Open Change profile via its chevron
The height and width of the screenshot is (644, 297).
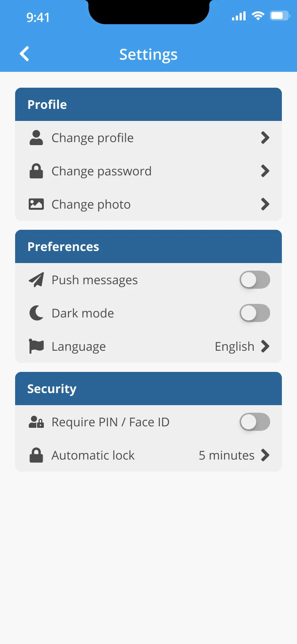(x=265, y=138)
